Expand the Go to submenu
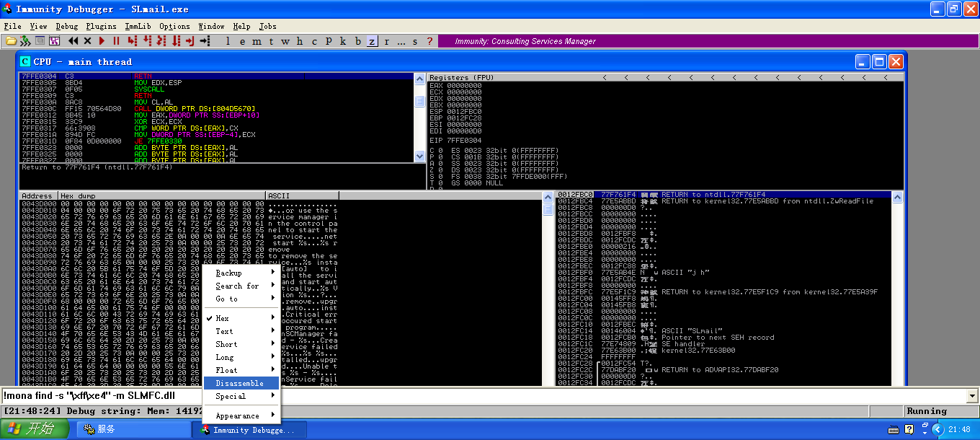 (241, 299)
